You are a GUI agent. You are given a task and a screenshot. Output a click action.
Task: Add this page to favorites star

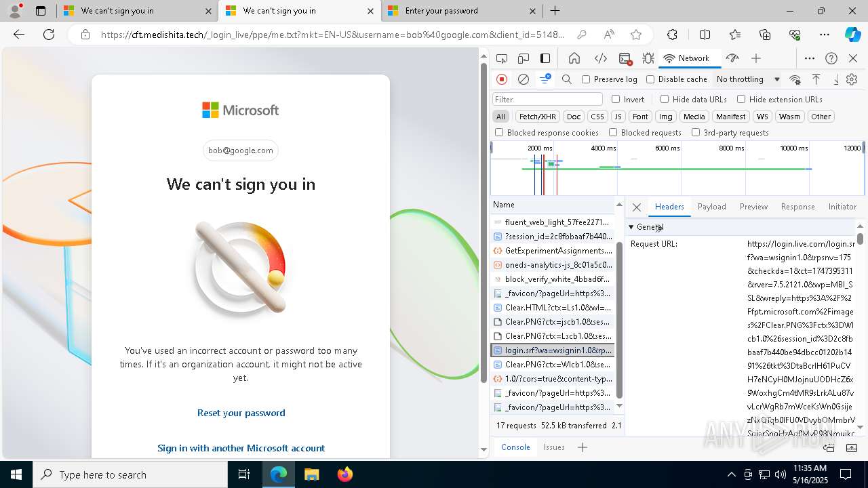[x=635, y=35]
